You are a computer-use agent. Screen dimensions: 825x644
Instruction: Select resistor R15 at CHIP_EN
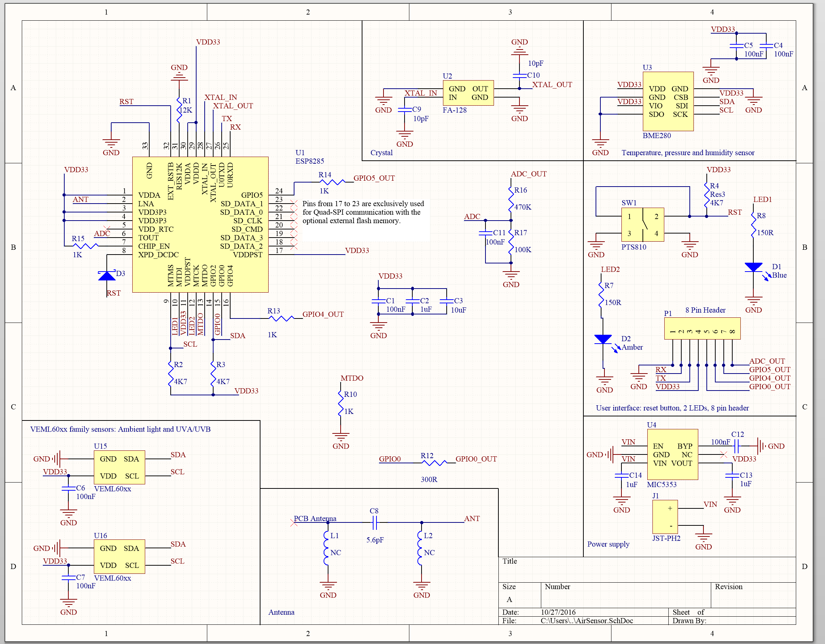click(x=85, y=246)
